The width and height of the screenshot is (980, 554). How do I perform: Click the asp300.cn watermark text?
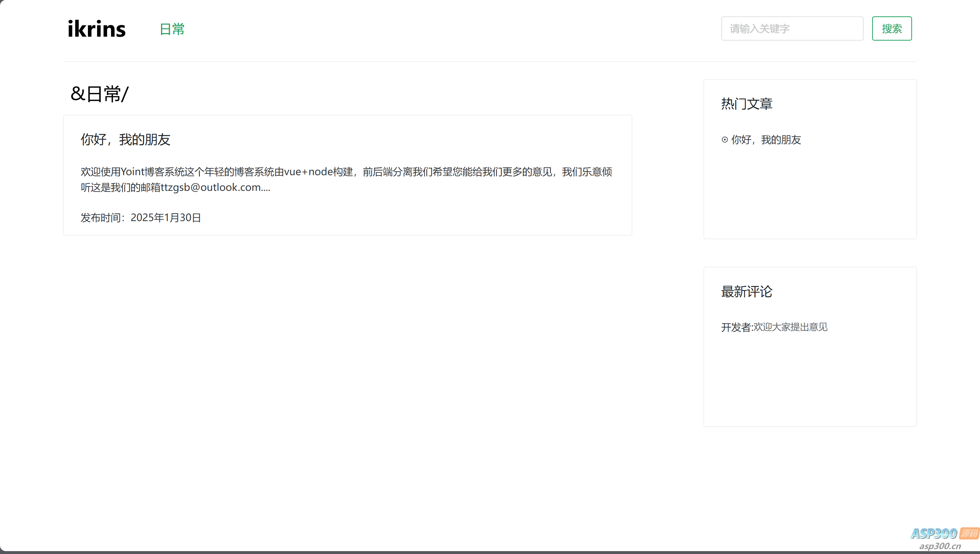click(940, 547)
